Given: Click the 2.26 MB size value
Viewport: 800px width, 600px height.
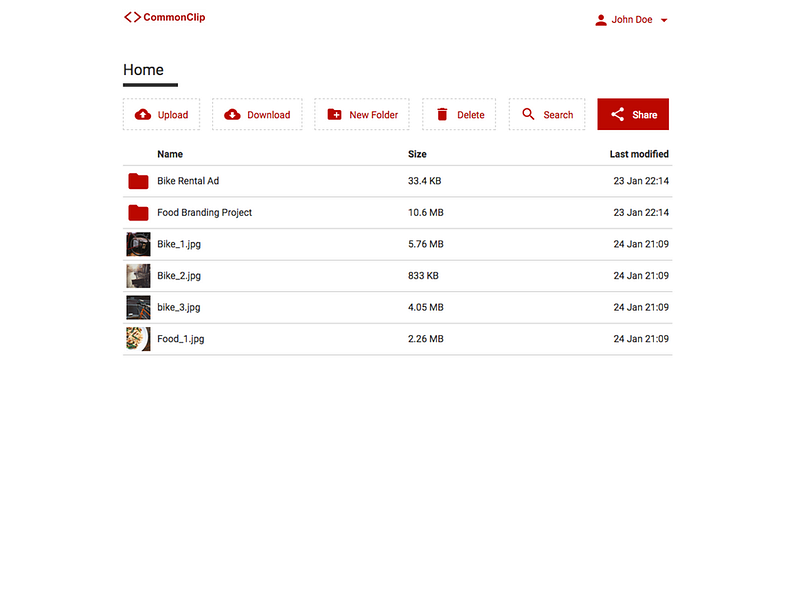Looking at the screenshot, I should tap(426, 339).
